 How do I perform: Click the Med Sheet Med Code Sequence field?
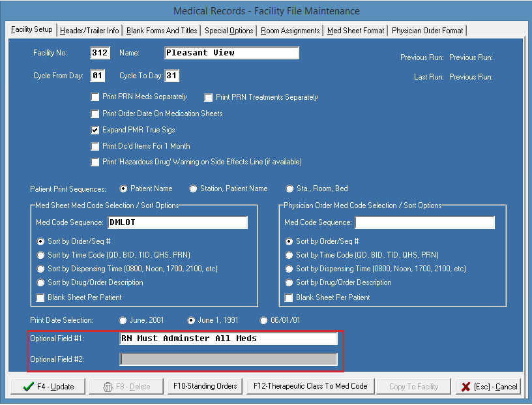click(x=177, y=223)
